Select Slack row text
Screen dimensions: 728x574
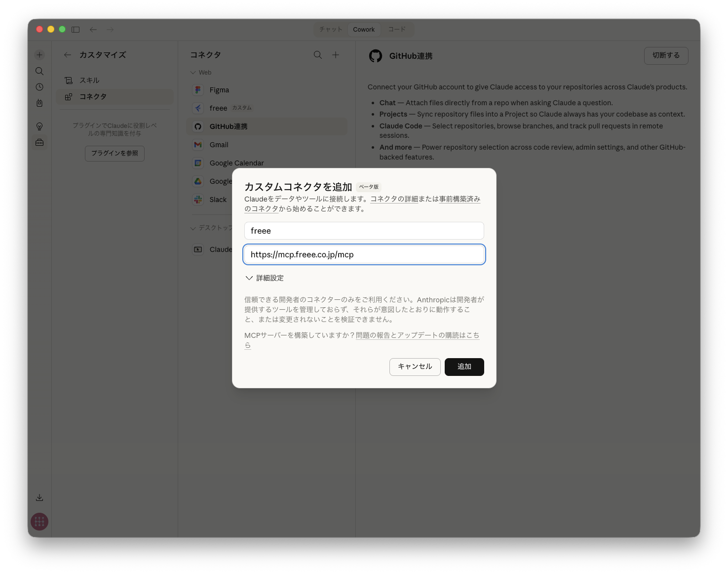tap(218, 200)
